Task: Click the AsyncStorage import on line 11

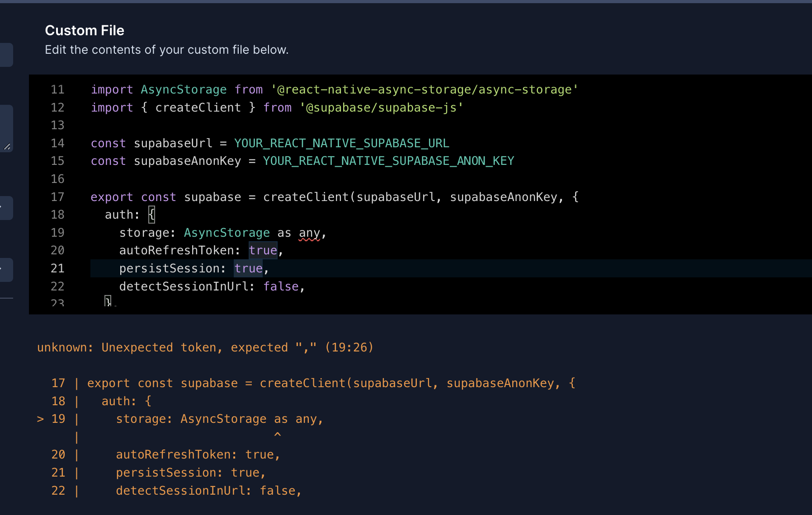Action: [184, 89]
